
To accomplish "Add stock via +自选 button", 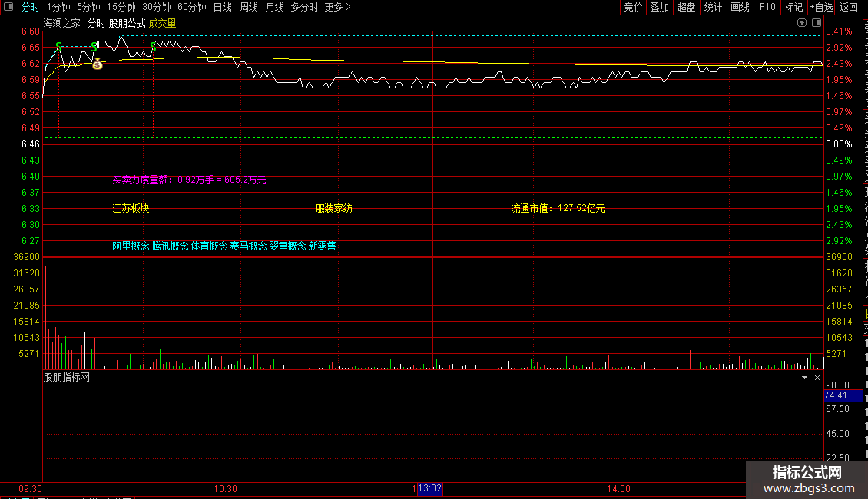I will [x=821, y=7].
